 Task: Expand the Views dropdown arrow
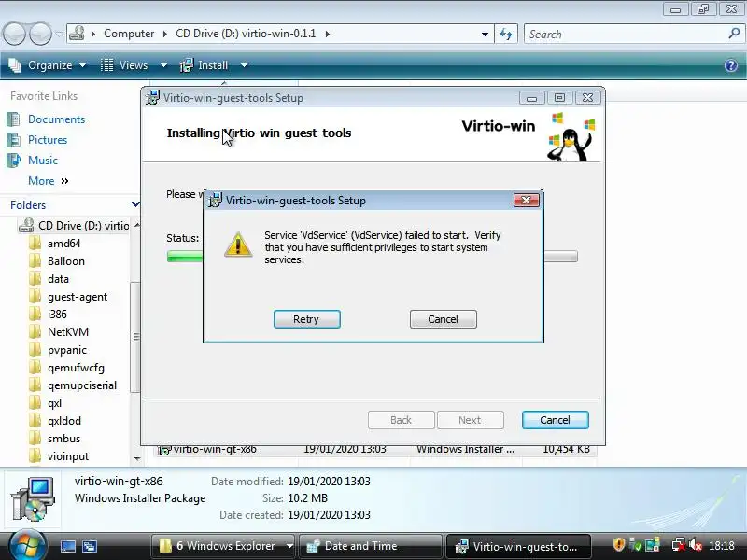[x=163, y=65]
